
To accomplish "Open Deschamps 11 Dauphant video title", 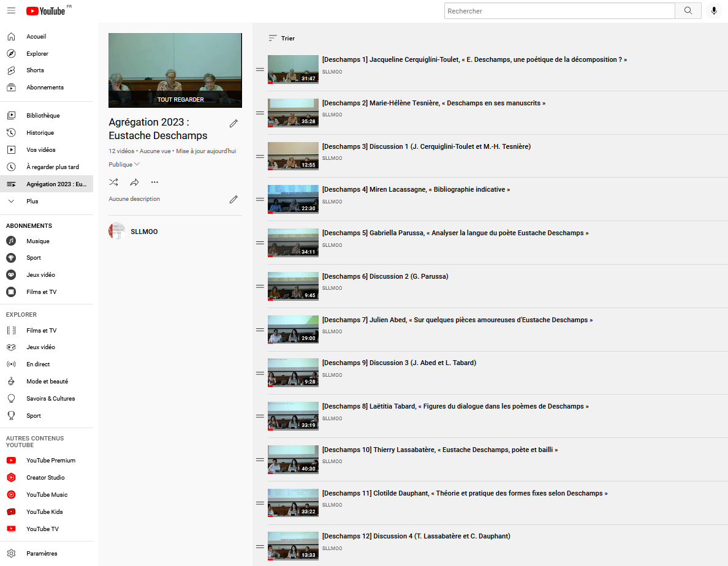I will coord(464,493).
